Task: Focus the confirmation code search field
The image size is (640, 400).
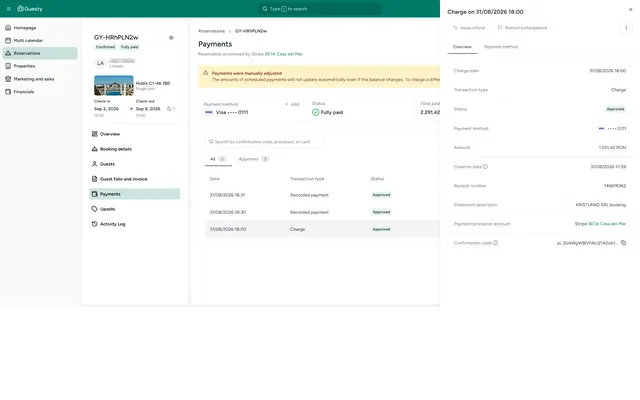Action: pyautogui.click(x=264, y=142)
